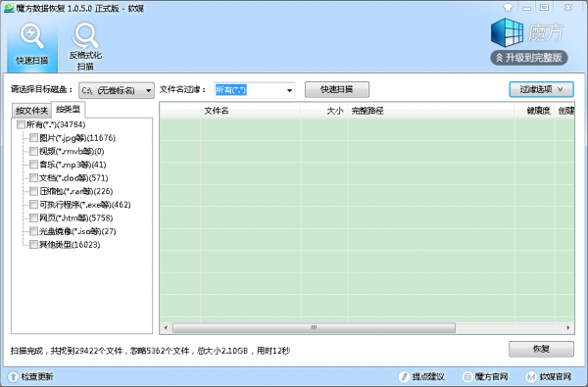The width and height of the screenshot is (588, 387).
Task: Open the 提点建议 link
Action: coord(428,376)
